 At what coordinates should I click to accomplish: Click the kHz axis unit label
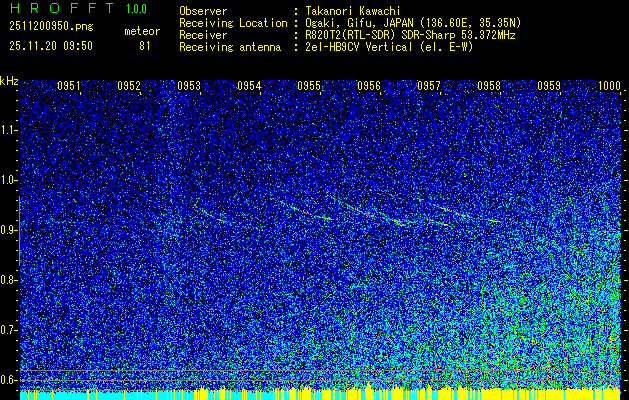pyautogui.click(x=9, y=81)
